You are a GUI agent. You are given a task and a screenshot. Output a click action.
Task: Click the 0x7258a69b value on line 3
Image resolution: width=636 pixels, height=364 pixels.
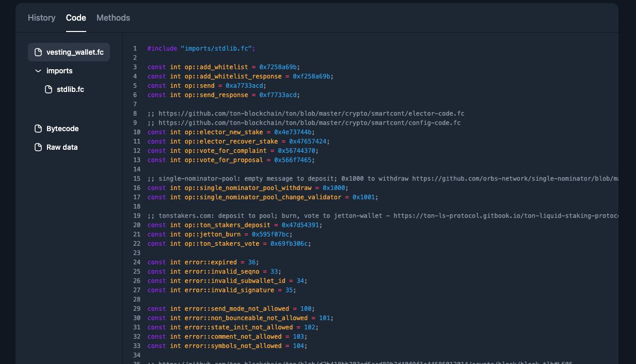(x=278, y=67)
